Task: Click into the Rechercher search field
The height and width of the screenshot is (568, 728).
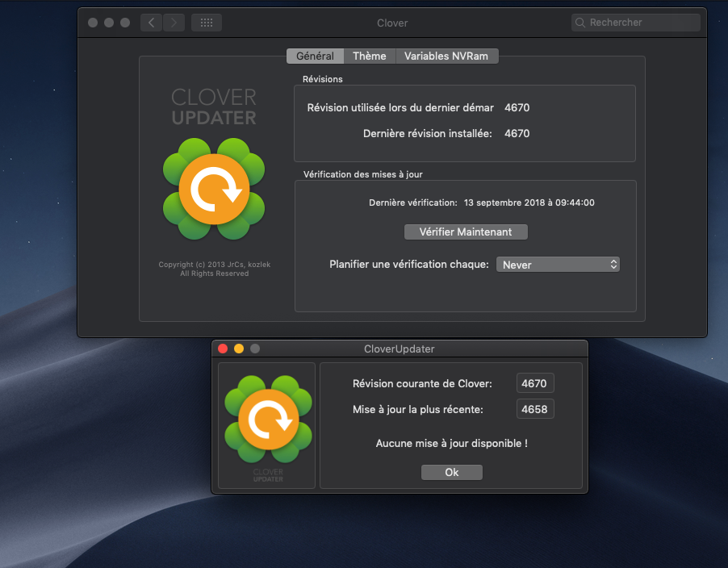Action: click(636, 23)
